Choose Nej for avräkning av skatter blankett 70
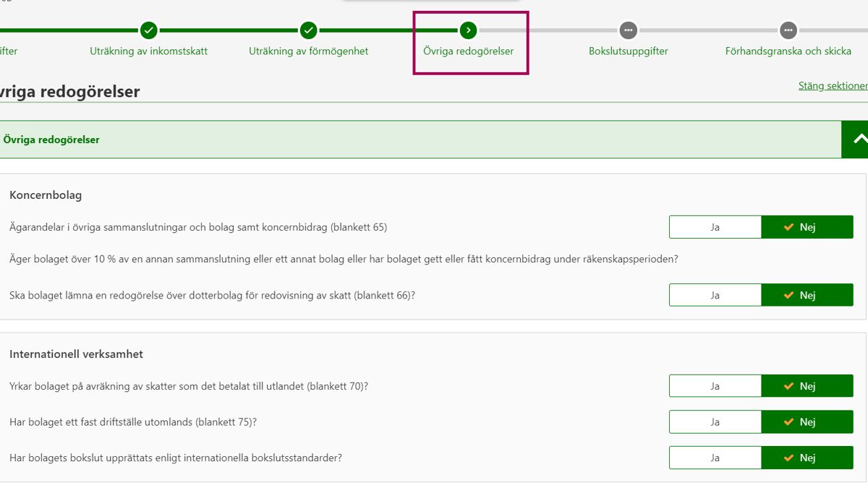 (807, 386)
